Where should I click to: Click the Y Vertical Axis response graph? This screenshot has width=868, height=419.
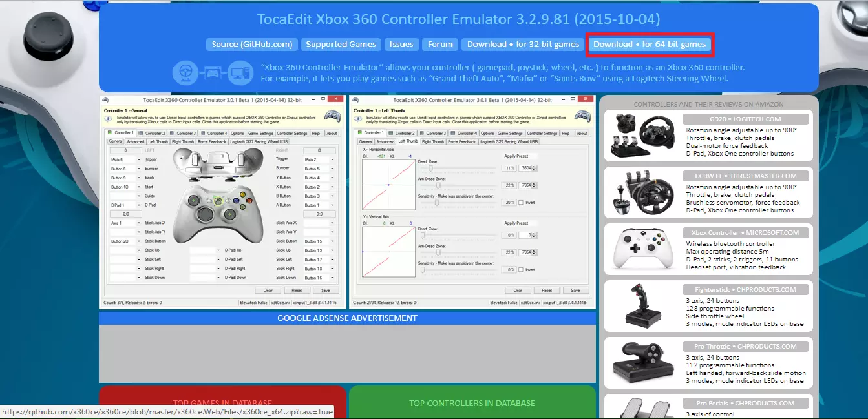click(x=390, y=252)
